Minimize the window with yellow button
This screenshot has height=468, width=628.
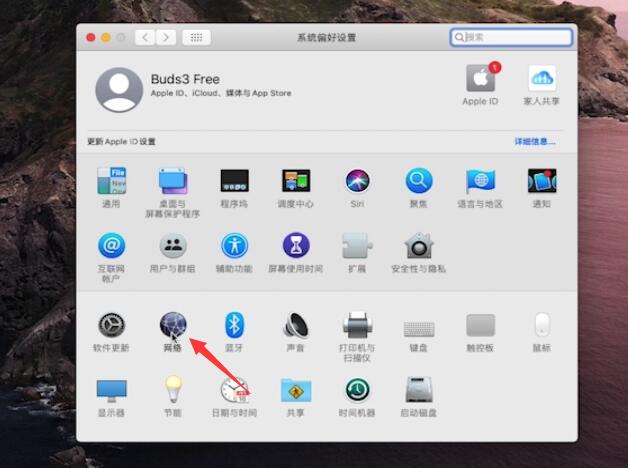click(106, 38)
